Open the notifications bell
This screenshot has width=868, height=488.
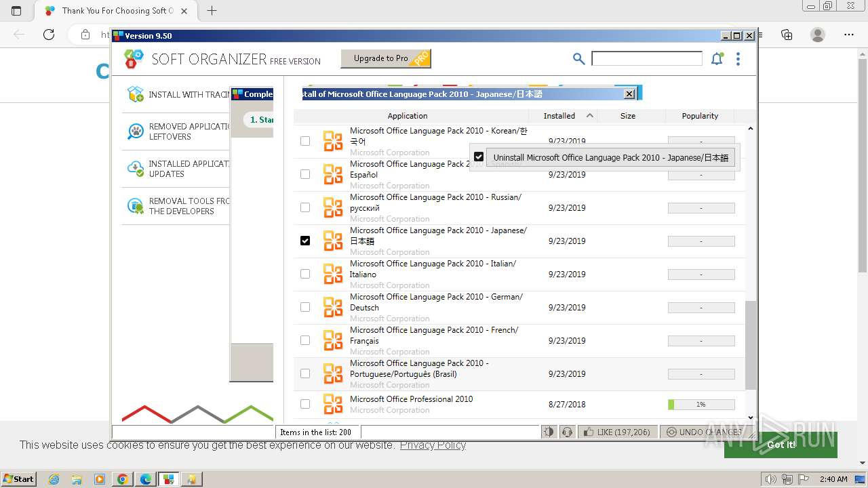(717, 59)
